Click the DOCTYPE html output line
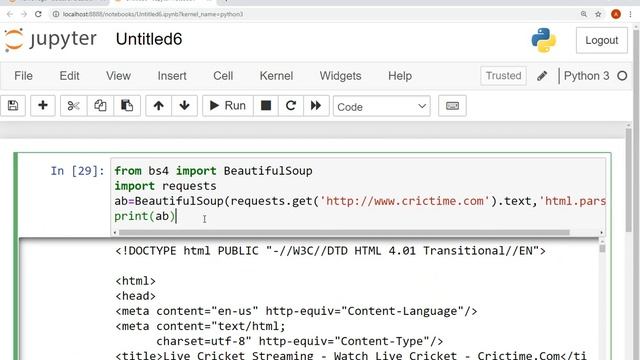The width and height of the screenshot is (640, 360). click(x=330, y=251)
